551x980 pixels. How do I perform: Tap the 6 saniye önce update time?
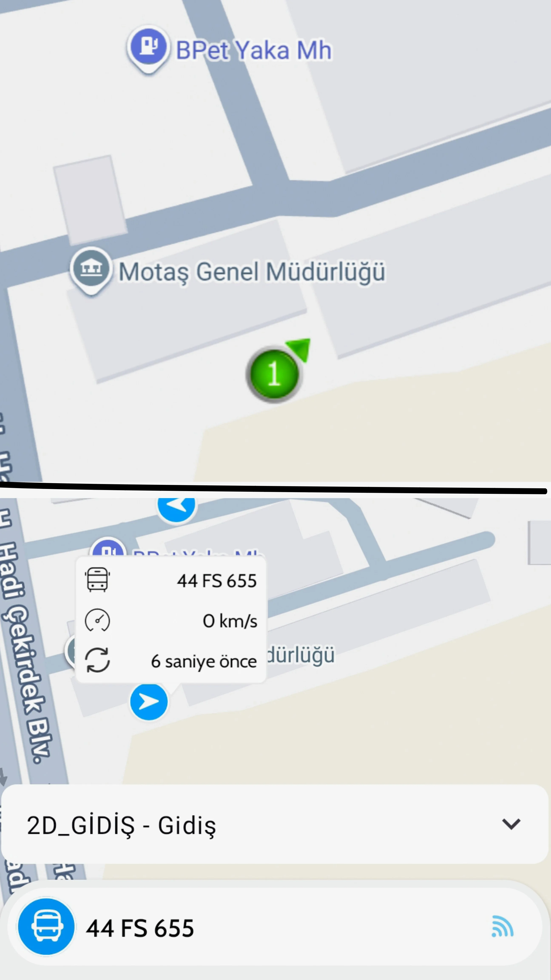204,661
